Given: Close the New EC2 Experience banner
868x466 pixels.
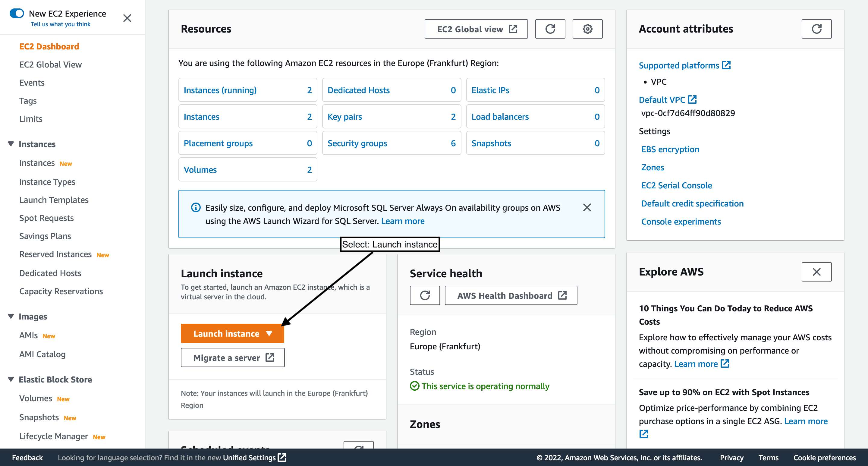Looking at the screenshot, I should [x=127, y=18].
